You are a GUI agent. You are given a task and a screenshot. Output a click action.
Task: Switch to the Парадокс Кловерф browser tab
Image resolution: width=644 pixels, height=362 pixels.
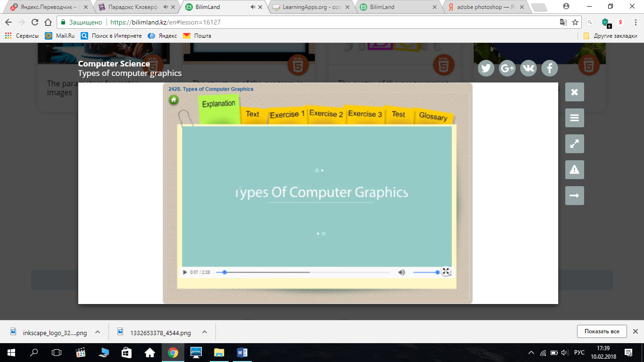(x=136, y=7)
